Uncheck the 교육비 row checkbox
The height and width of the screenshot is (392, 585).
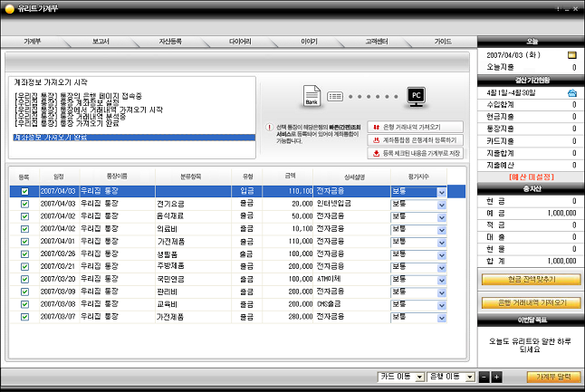pyautogui.click(x=24, y=304)
